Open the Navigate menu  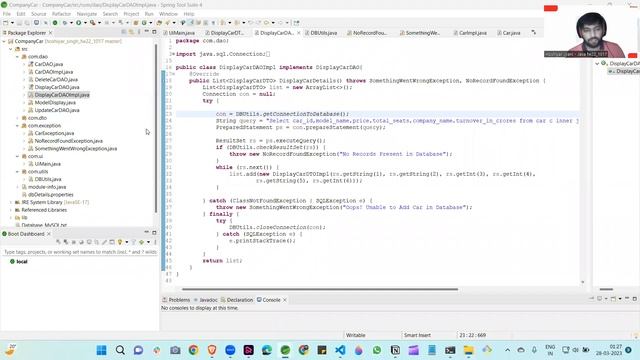[87, 14]
